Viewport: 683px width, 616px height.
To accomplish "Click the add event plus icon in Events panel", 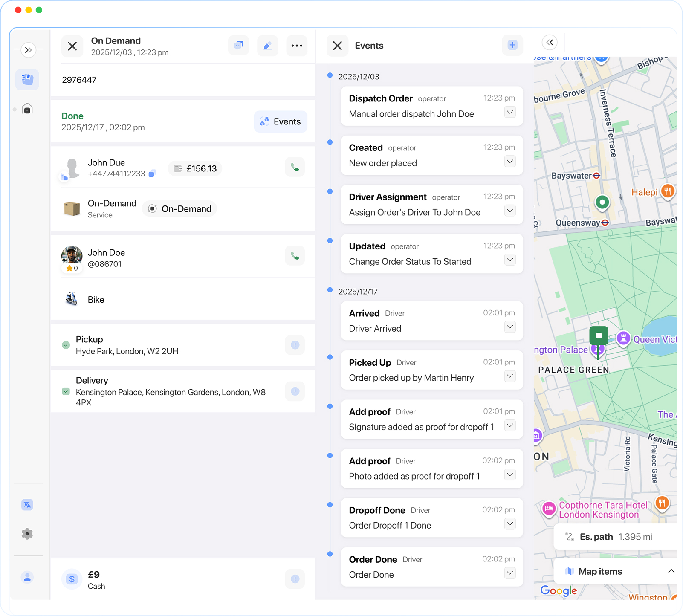I will [512, 45].
